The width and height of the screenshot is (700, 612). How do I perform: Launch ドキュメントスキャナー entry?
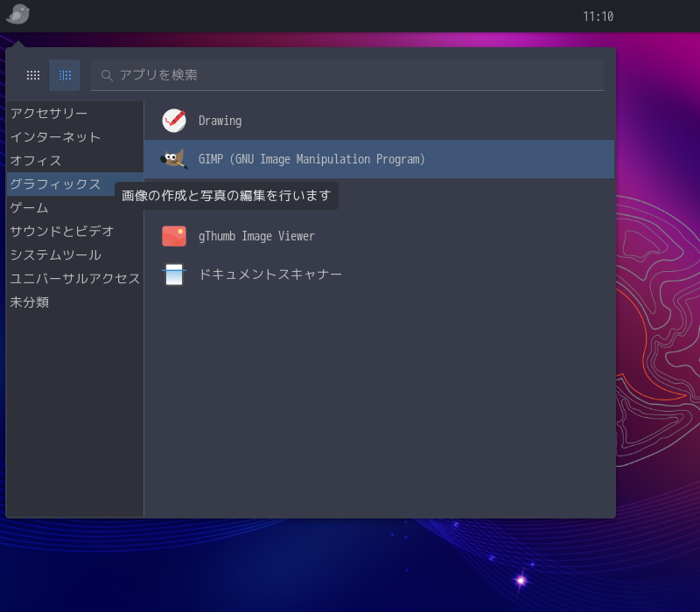tap(379, 275)
